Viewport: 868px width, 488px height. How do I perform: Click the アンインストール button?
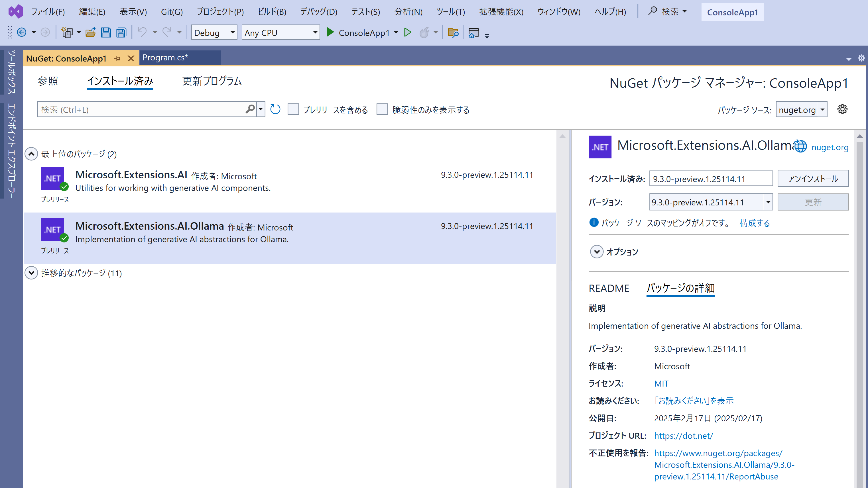(813, 179)
